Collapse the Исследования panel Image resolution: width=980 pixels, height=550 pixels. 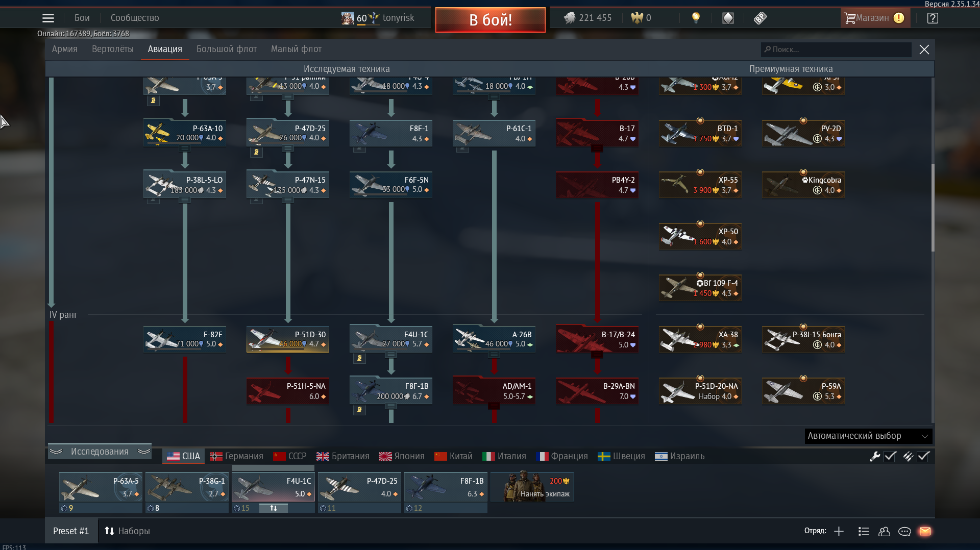coord(100,452)
